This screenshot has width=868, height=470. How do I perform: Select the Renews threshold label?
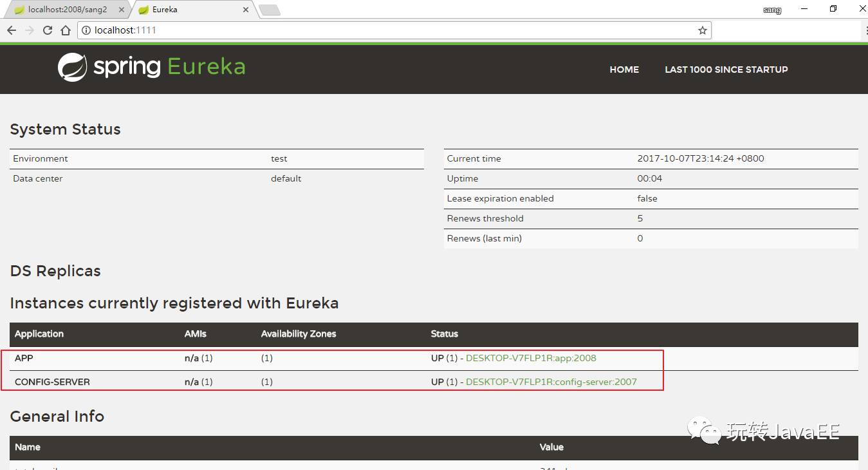pos(485,218)
